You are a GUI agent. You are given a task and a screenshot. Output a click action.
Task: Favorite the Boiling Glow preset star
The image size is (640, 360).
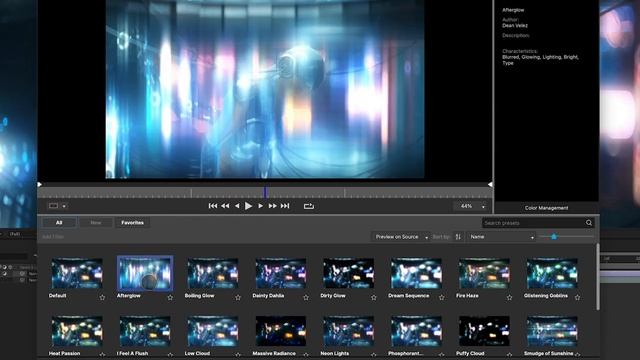238,298
